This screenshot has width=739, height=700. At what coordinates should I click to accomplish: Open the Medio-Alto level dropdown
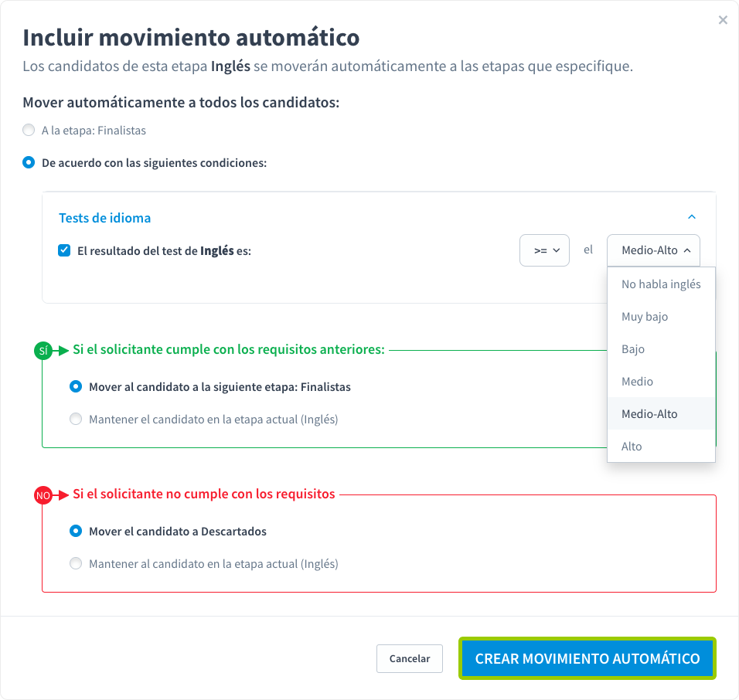tap(653, 250)
